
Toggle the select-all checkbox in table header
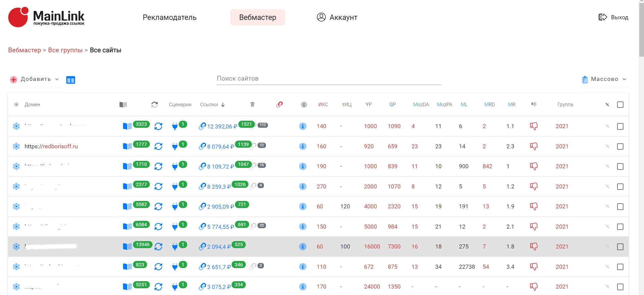click(x=620, y=105)
